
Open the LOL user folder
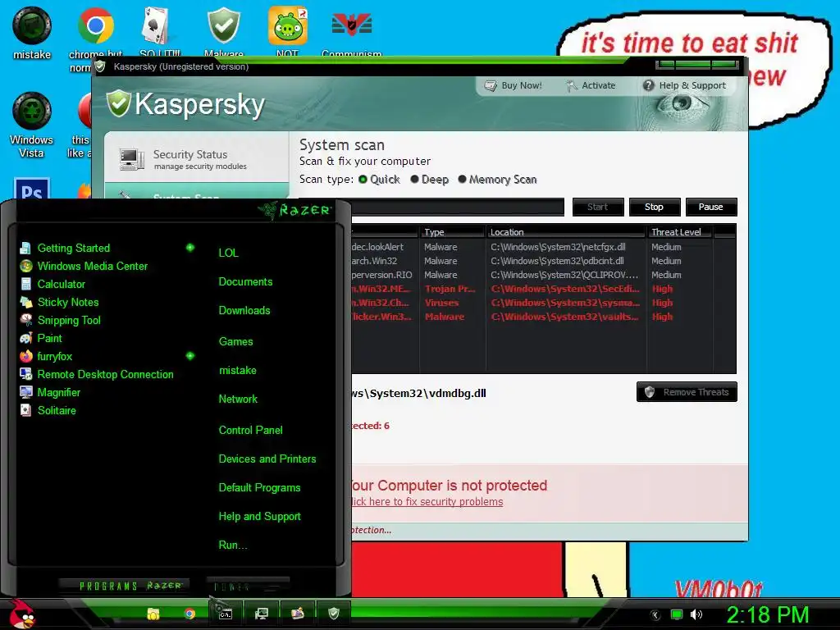pyautogui.click(x=228, y=253)
